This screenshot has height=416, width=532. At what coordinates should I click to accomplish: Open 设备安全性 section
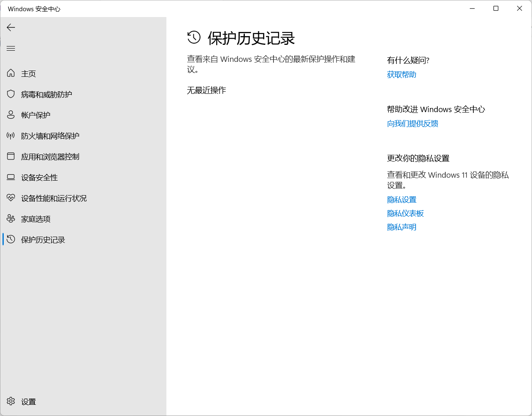tap(83, 177)
